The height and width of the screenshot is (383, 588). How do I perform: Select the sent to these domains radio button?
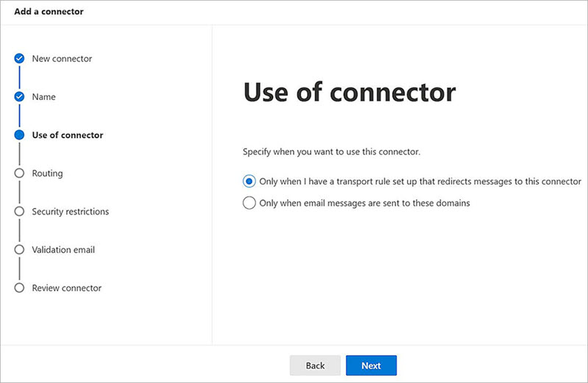coord(249,203)
